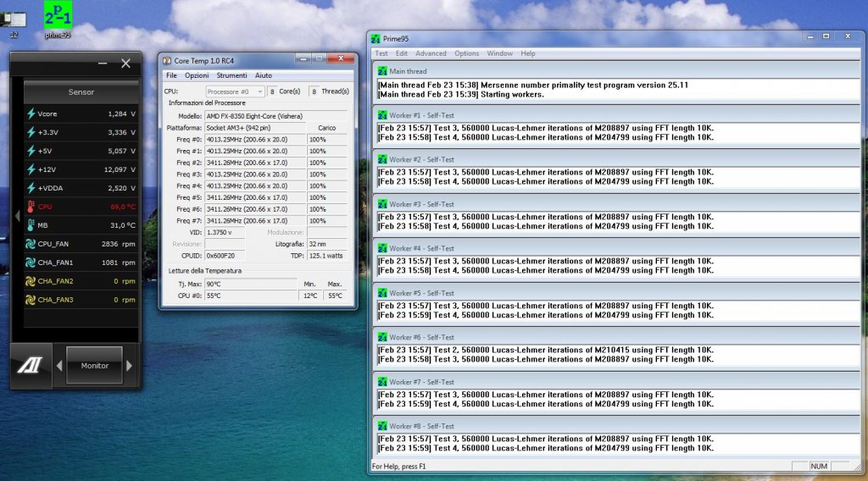Open the Processore #0 dropdown in Core Temp
868x481 pixels.
tap(235, 91)
